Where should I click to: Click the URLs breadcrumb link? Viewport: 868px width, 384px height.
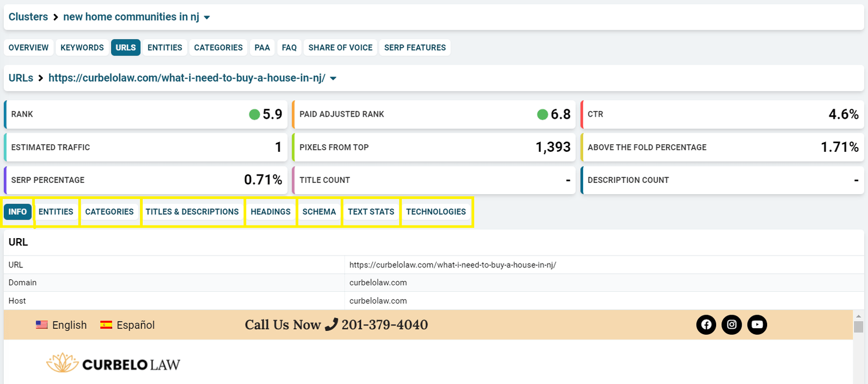(x=21, y=78)
